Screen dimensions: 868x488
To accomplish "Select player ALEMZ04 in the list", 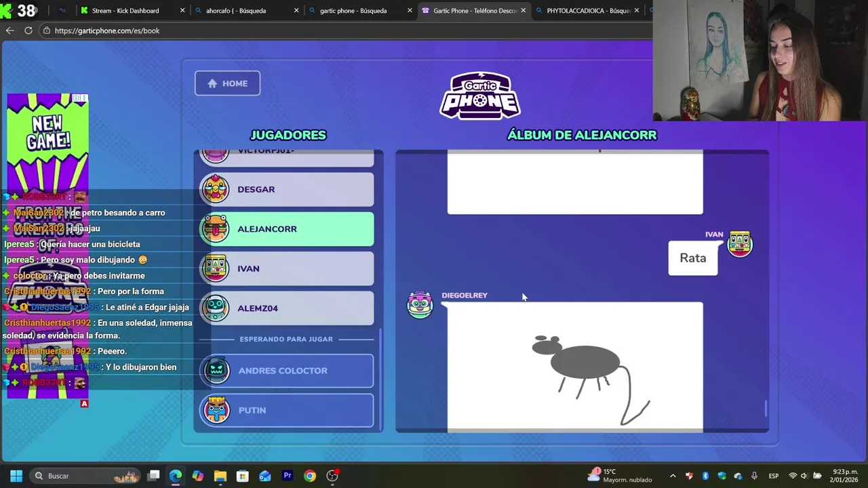I will 287,308.
